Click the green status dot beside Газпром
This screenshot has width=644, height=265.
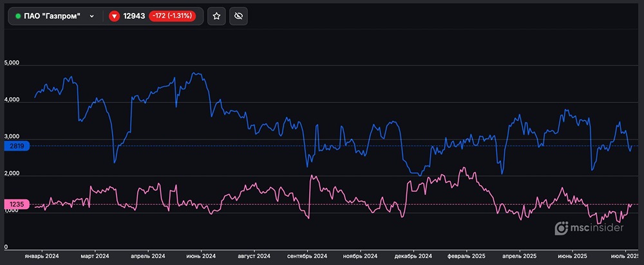click(18, 16)
